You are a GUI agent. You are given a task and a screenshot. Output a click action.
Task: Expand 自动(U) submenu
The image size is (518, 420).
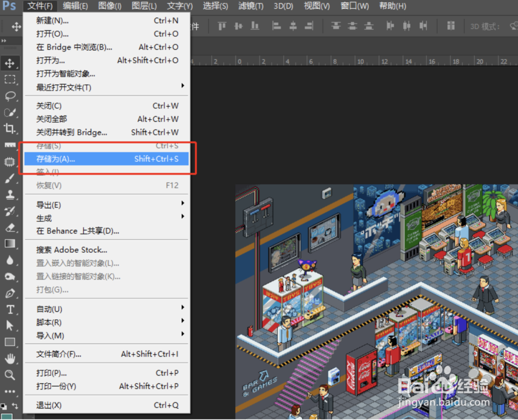[106, 309]
